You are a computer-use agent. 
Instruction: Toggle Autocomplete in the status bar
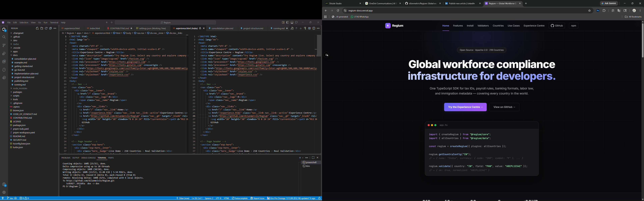pos(239,198)
